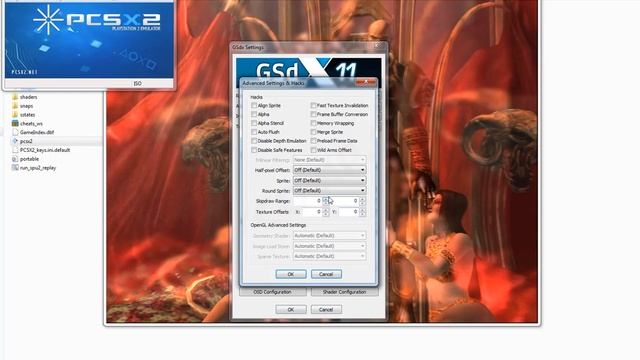Open Shader Configuration in GSdx Settings
The height and width of the screenshot is (360, 640).
pos(344,292)
